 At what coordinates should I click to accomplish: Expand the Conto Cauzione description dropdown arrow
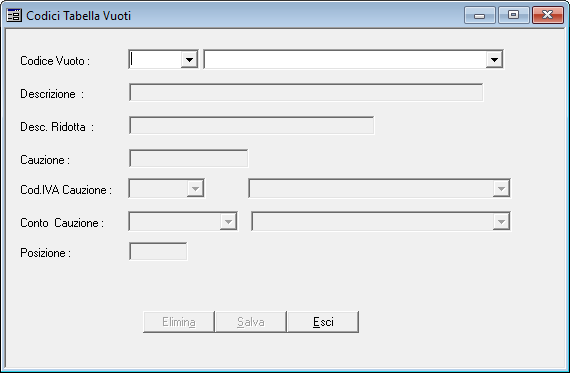501,222
